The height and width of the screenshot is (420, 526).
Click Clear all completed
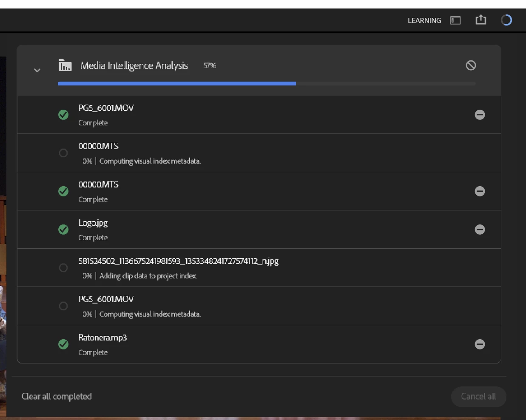coord(57,397)
